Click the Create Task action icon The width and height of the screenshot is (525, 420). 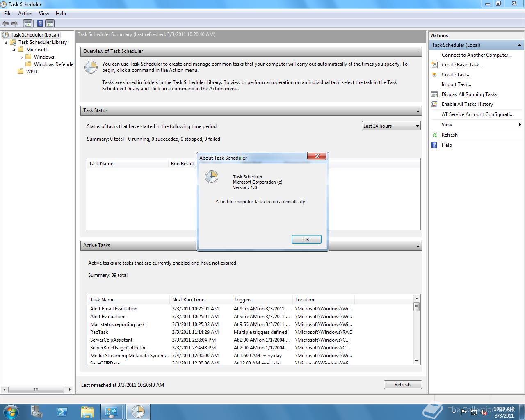pyautogui.click(x=435, y=75)
